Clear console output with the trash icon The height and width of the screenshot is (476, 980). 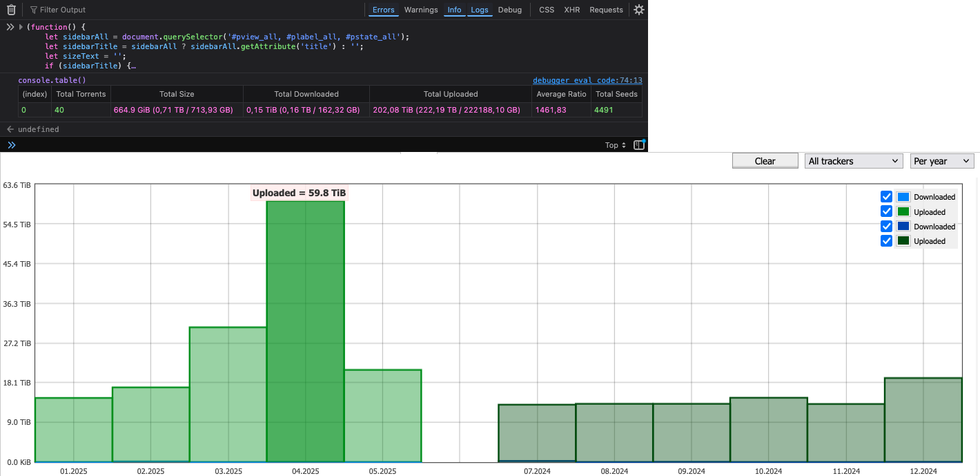(x=11, y=10)
